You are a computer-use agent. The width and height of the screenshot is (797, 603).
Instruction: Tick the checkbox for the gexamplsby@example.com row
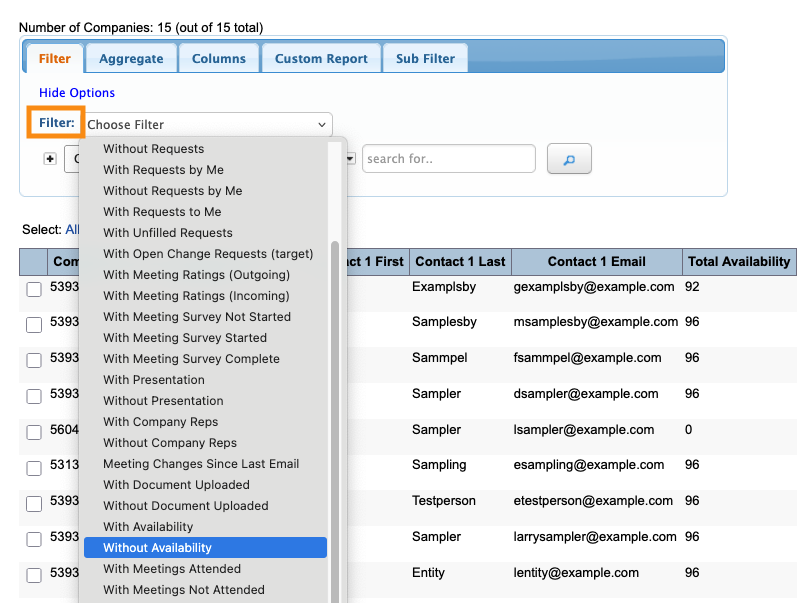(x=34, y=289)
